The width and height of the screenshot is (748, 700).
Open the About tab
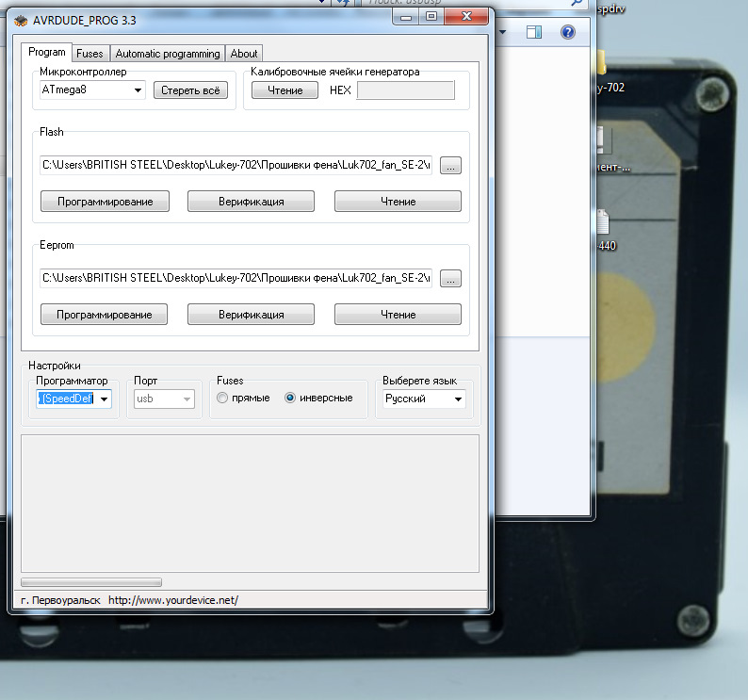click(x=244, y=54)
